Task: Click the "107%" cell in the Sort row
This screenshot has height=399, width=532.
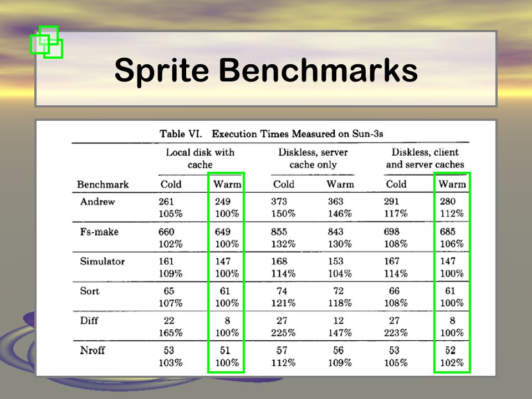Action: pos(171,303)
